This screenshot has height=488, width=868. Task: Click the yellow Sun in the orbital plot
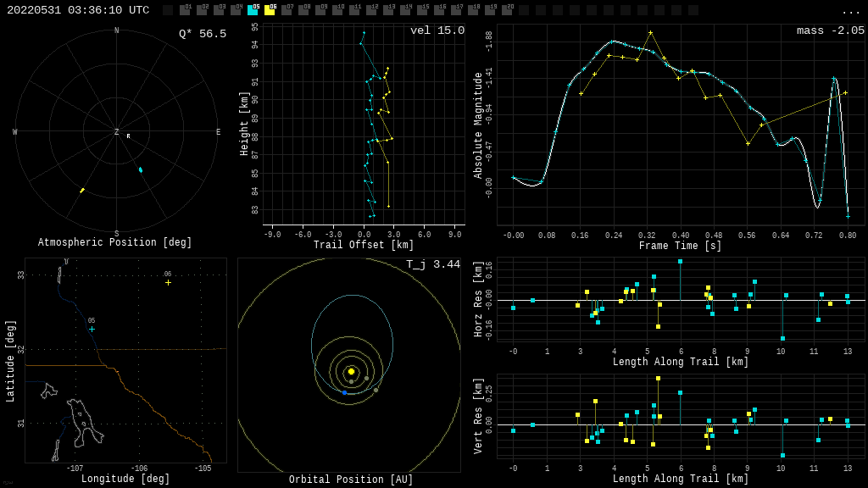[351, 371]
